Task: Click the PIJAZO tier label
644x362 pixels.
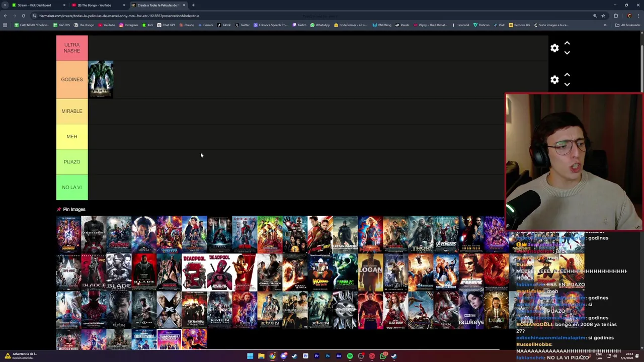Action: coord(72,162)
